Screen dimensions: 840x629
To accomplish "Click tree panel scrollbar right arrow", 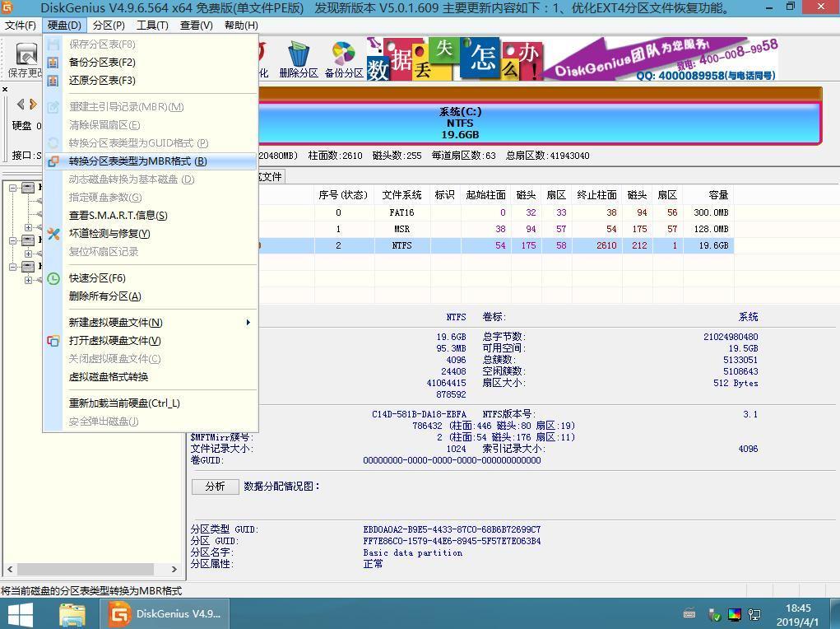I will [174, 569].
